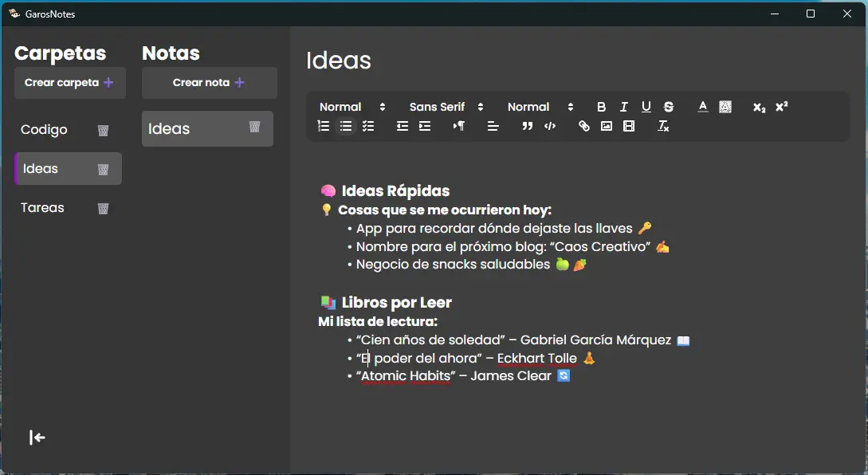Image resolution: width=868 pixels, height=475 pixels.
Task: Insert a video into the note
Action: (629, 126)
